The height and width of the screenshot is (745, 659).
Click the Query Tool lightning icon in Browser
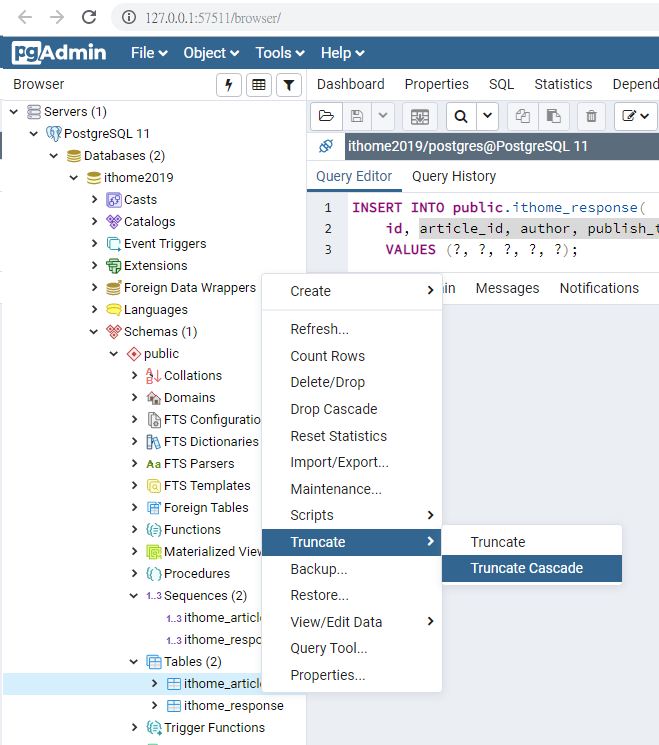pyautogui.click(x=229, y=85)
